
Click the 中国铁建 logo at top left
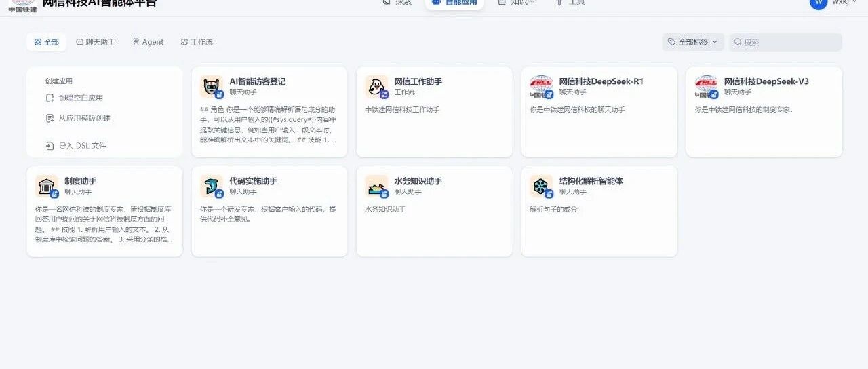click(22, 5)
